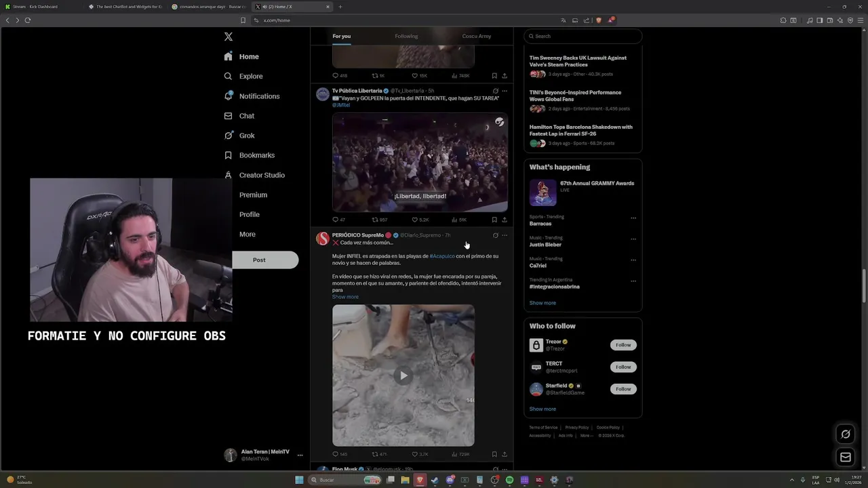The width and height of the screenshot is (868, 488).
Task: Show more under Who to follow
Action: pyautogui.click(x=542, y=409)
